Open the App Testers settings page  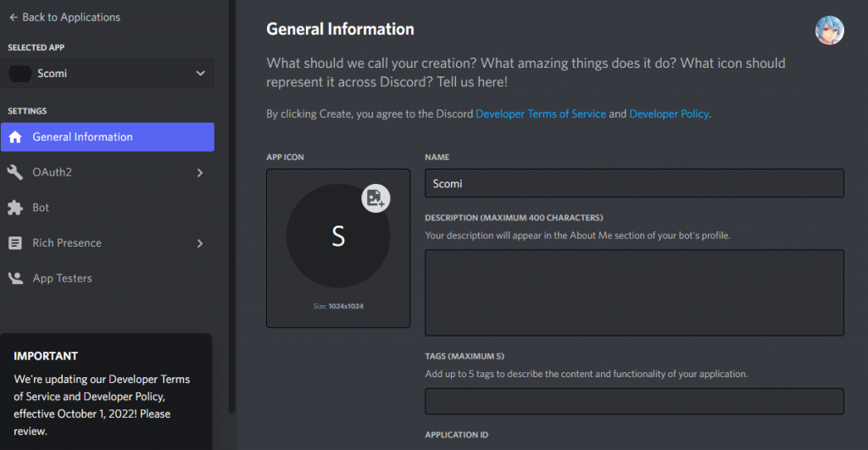[x=108, y=279]
